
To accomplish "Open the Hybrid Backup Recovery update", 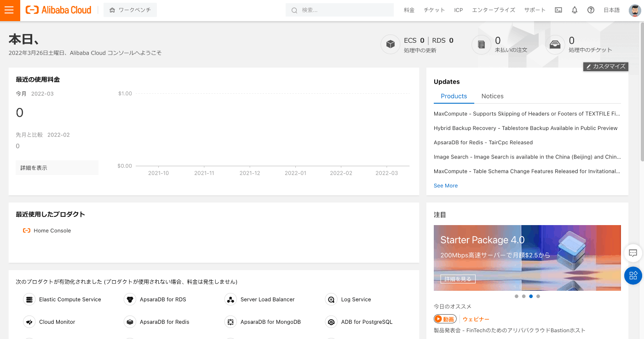I will pyautogui.click(x=526, y=128).
